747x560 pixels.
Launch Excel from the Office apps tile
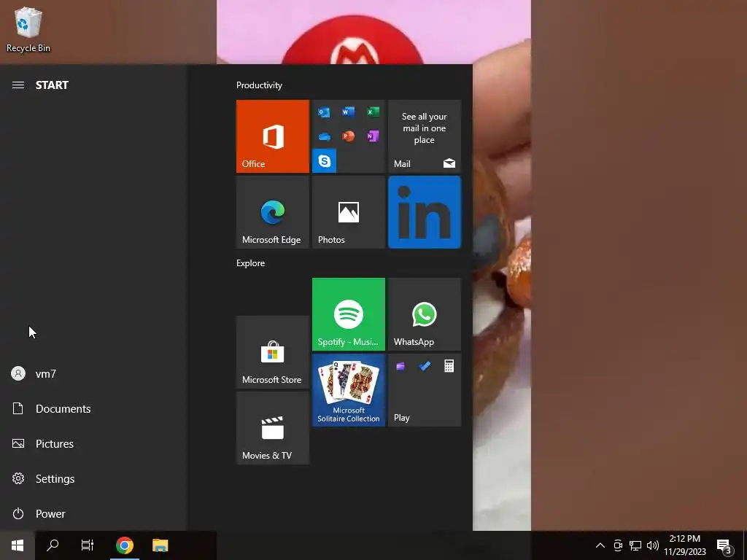pyautogui.click(x=373, y=112)
